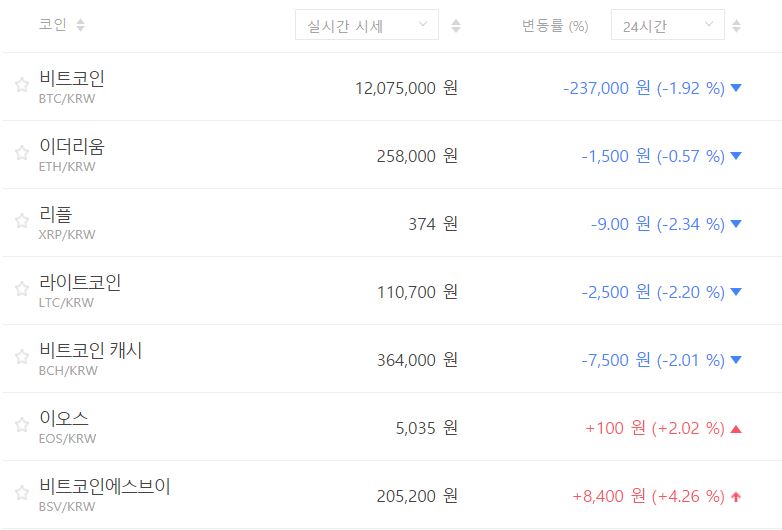
Task: Add 라이트코인 to favorites with the star
Action: pyautogui.click(x=21, y=289)
